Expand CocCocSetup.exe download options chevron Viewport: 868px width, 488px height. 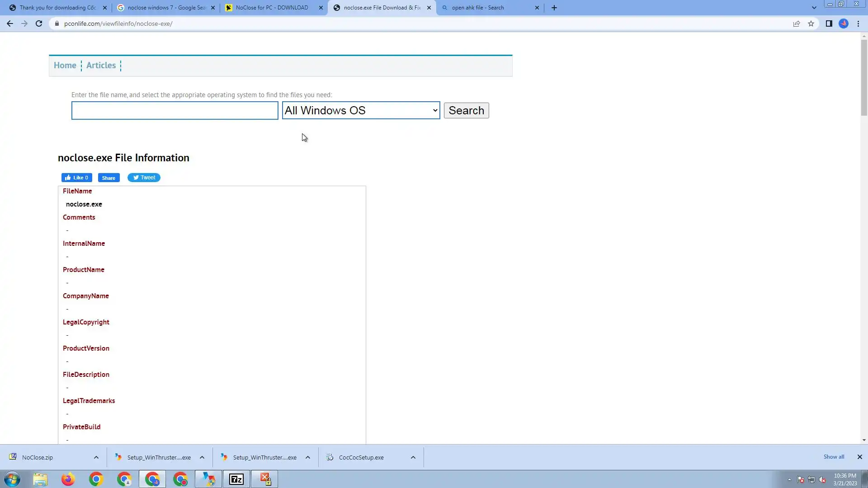click(413, 457)
